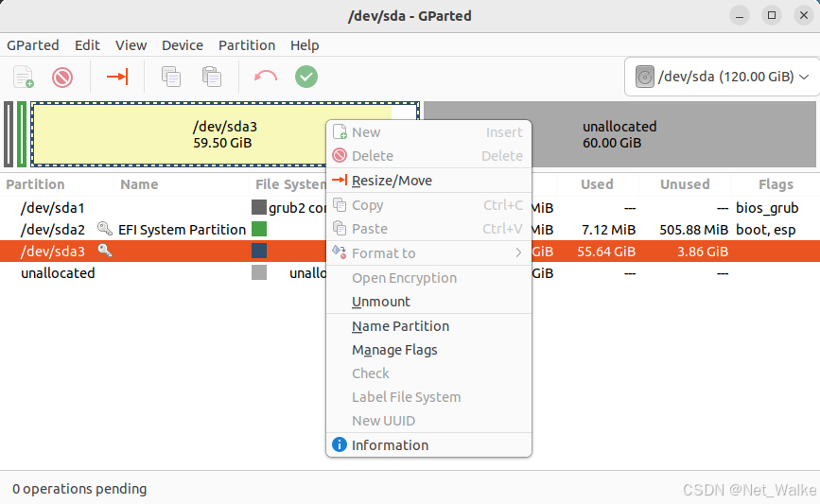Open the Device menu

[x=183, y=45]
